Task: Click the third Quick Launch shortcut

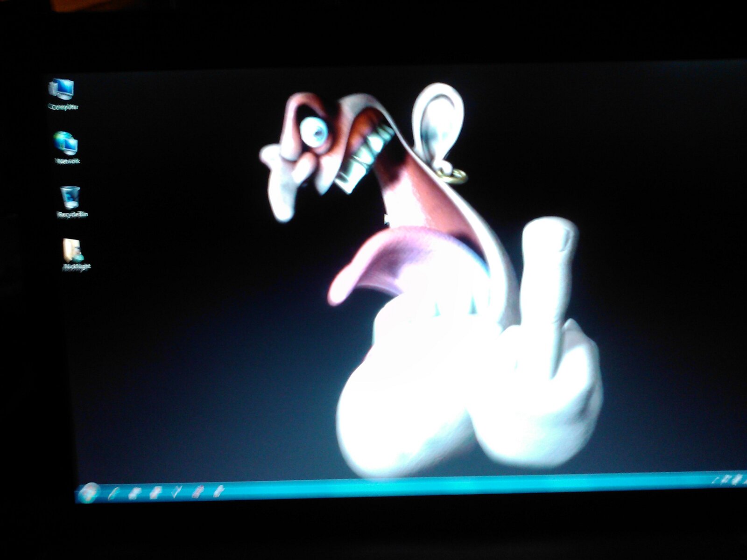Action: (155, 491)
